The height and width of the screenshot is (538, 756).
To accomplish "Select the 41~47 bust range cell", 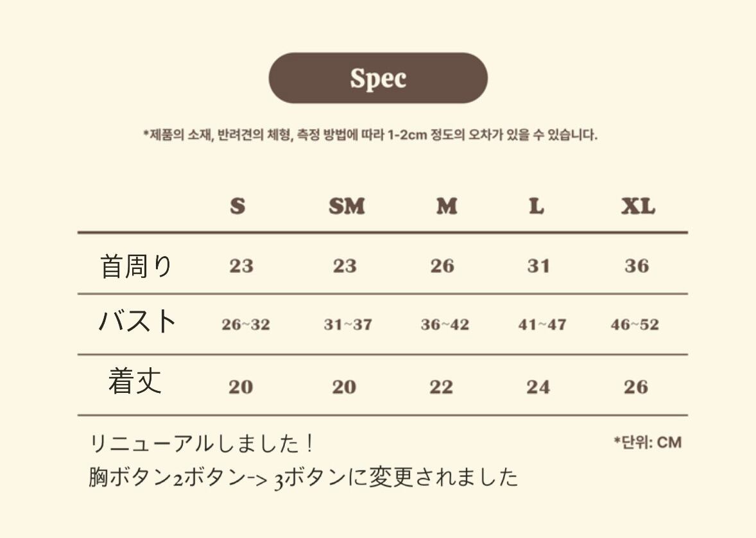I will [542, 325].
